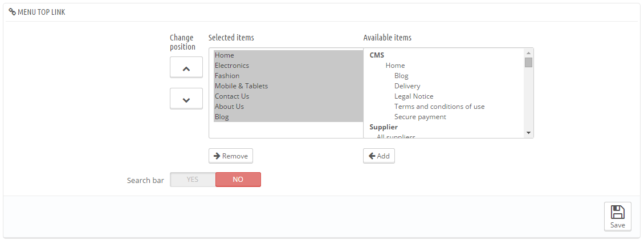Select Legal Notice in Available items
The width and height of the screenshot is (644, 240).
[414, 96]
